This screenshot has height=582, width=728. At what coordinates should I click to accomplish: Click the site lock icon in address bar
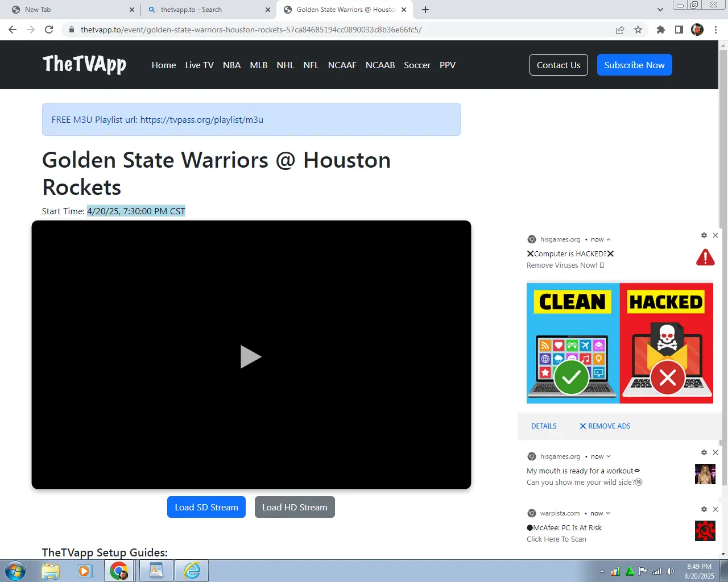(71, 30)
